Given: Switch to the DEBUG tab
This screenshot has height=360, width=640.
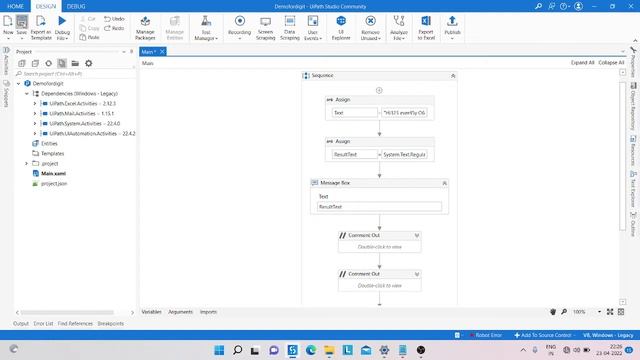Looking at the screenshot, I should click(76, 6).
